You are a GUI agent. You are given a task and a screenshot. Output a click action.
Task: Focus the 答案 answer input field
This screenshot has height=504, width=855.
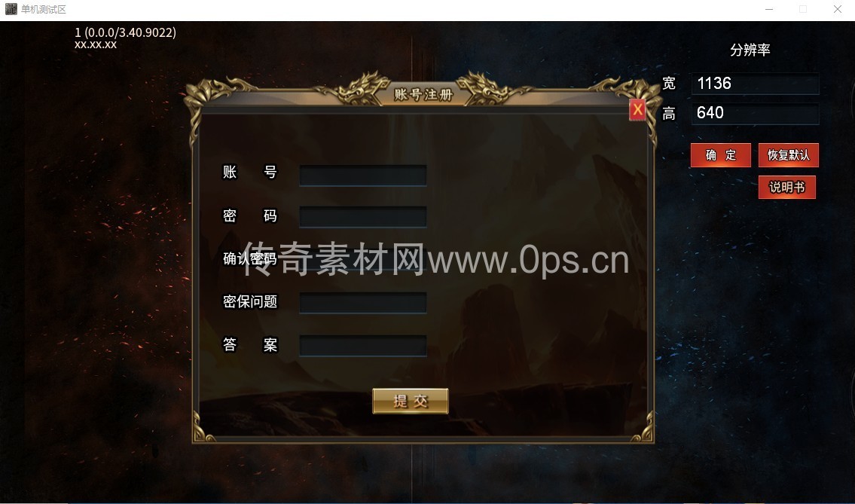coord(362,346)
